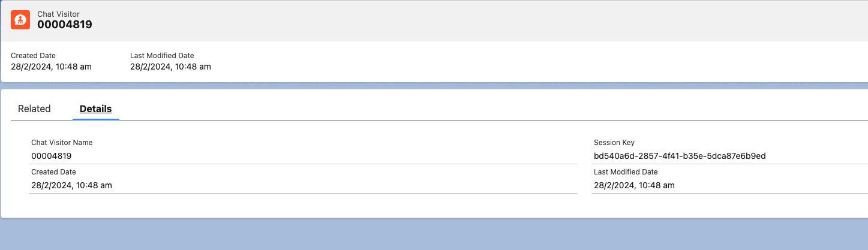Click the Session Key field label
The width and height of the screenshot is (868, 250).
(x=614, y=143)
